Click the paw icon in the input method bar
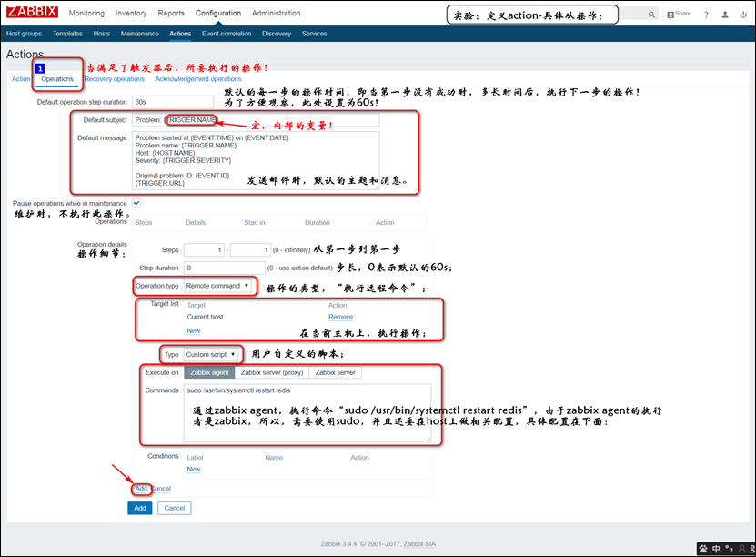The image size is (756, 557). [703, 549]
